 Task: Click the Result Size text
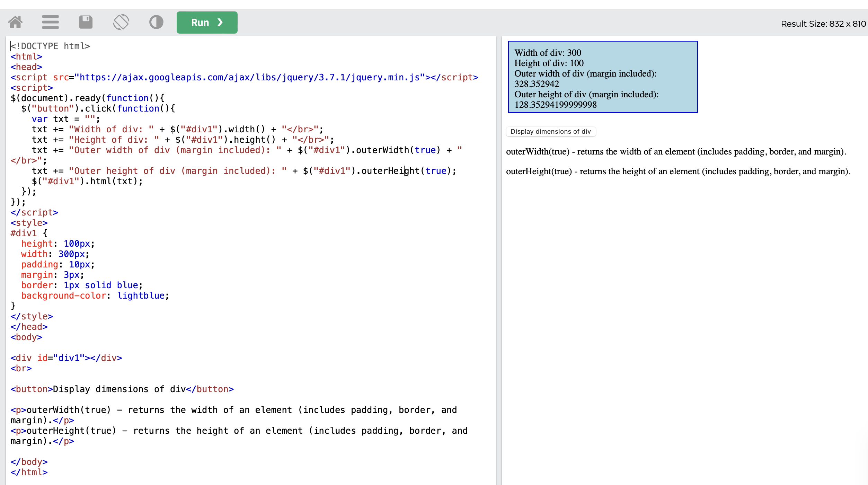coord(823,24)
